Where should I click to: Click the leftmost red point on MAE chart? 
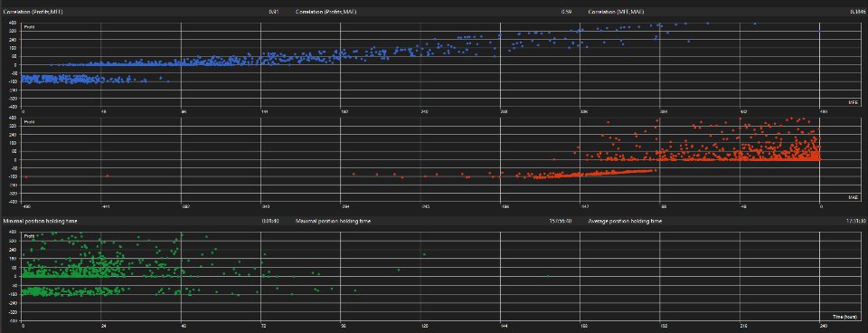[26, 176]
